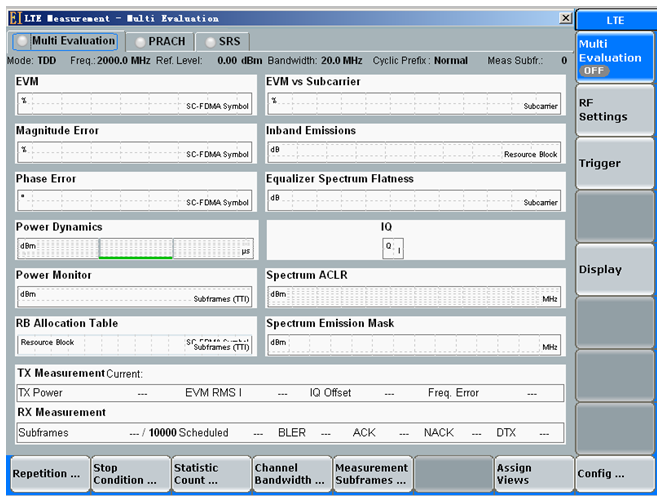Open Stop Condition... settings

click(127, 473)
